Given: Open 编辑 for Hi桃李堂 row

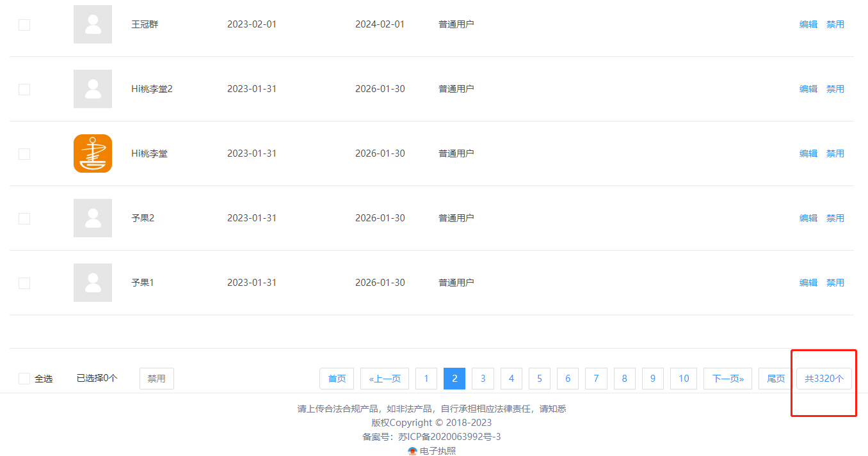Looking at the screenshot, I should pos(808,153).
